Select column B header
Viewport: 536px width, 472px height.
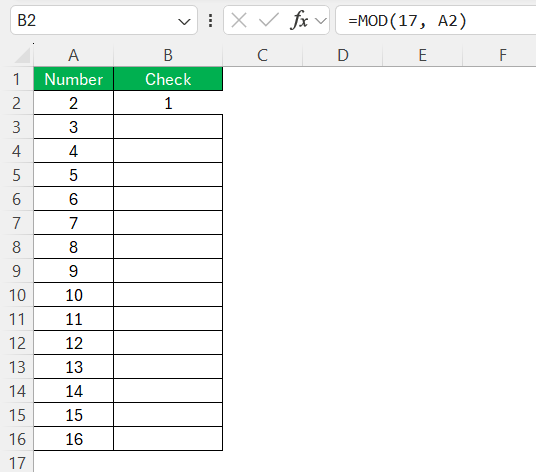[x=168, y=55]
